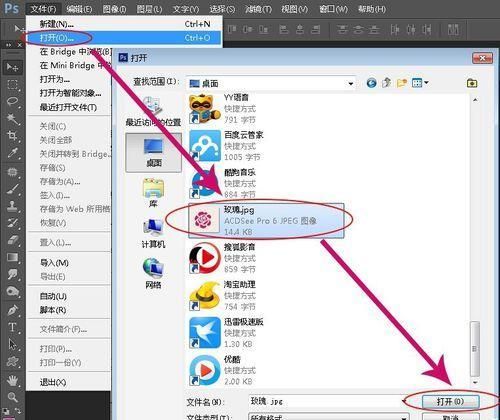Image resolution: width=500 pixels, height=420 pixels.
Task: Select the 酷狗音乐 shortcut
Action: [x=223, y=183]
